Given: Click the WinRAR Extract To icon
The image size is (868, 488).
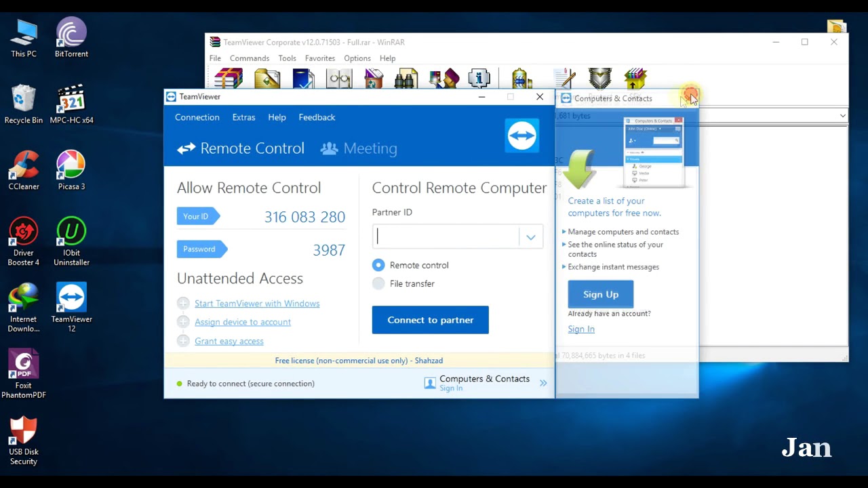Looking at the screenshot, I should click(267, 78).
